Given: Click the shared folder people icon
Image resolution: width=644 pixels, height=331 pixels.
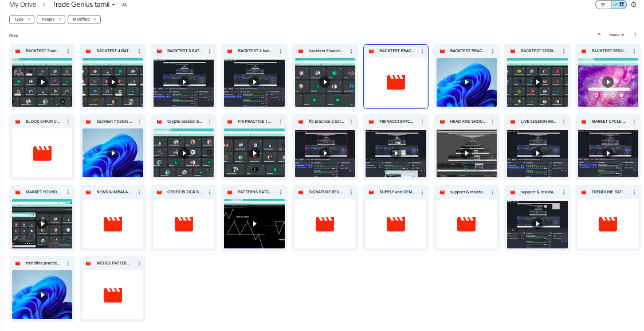Looking at the screenshot, I should [x=124, y=5].
